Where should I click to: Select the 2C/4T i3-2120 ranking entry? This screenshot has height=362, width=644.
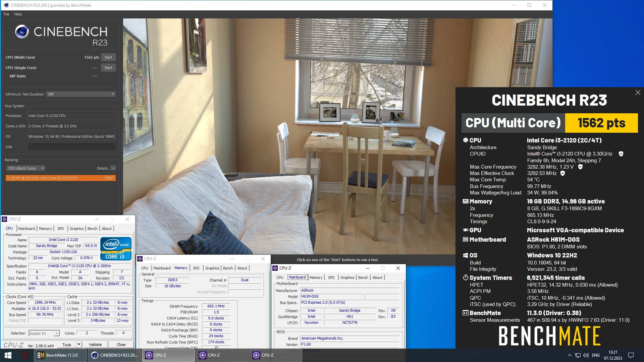(x=61, y=178)
